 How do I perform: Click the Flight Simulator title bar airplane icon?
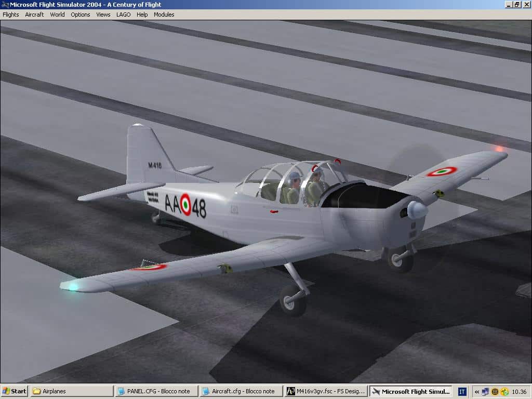(x=5, y=5)
